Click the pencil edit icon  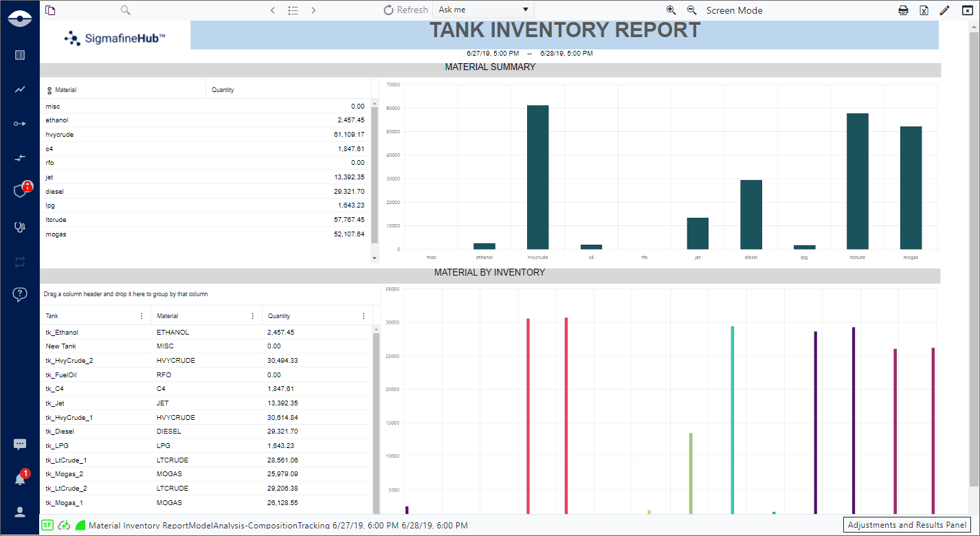coord(944,10)
